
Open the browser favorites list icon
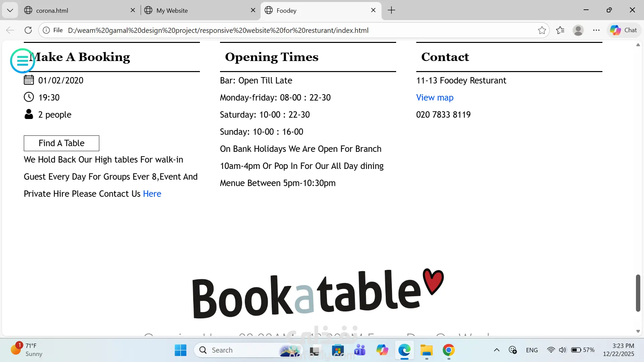click(x=560, y=30)
